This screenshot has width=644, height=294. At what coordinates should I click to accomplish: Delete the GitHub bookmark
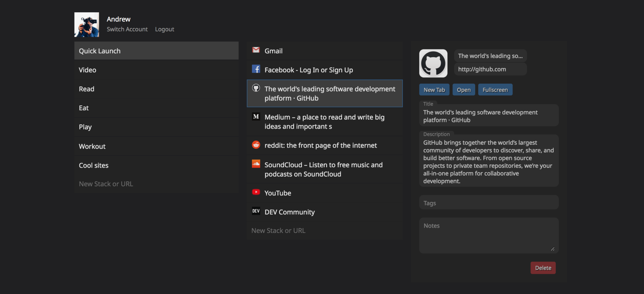(x=543, y=268)
